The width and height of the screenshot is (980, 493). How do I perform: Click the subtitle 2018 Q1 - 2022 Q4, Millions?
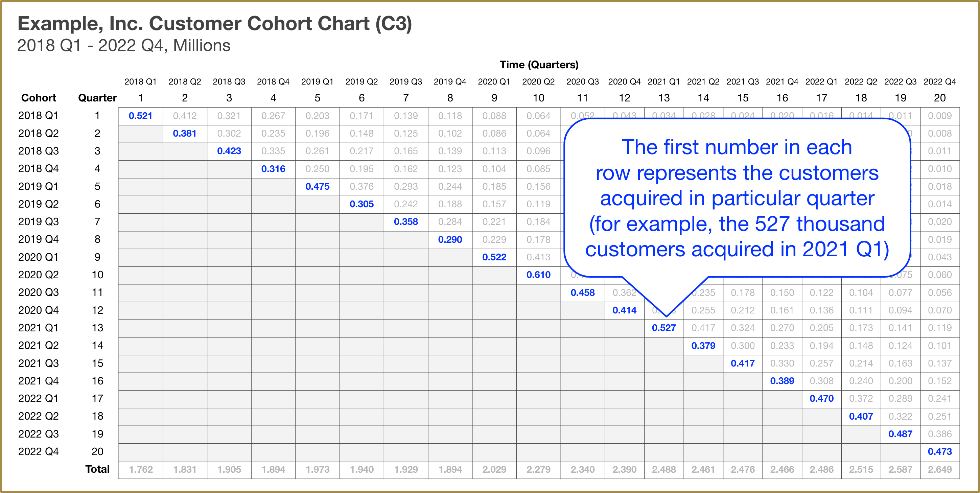(124, 46)
